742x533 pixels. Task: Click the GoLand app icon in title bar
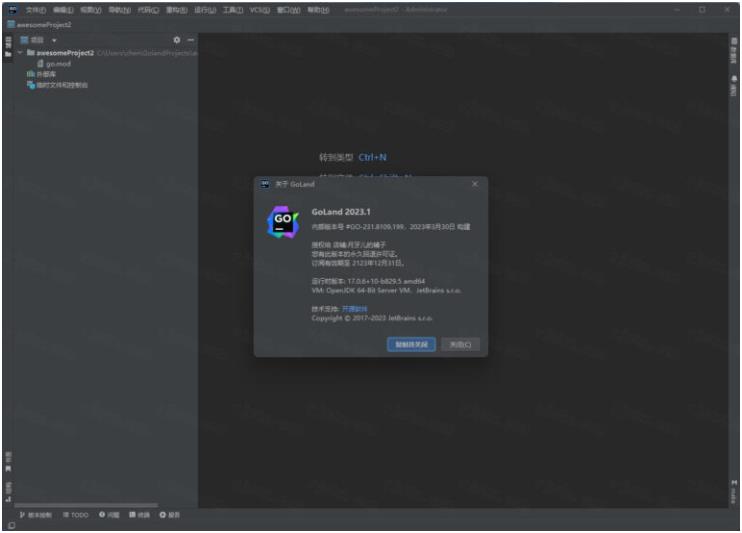pos(12,9)
